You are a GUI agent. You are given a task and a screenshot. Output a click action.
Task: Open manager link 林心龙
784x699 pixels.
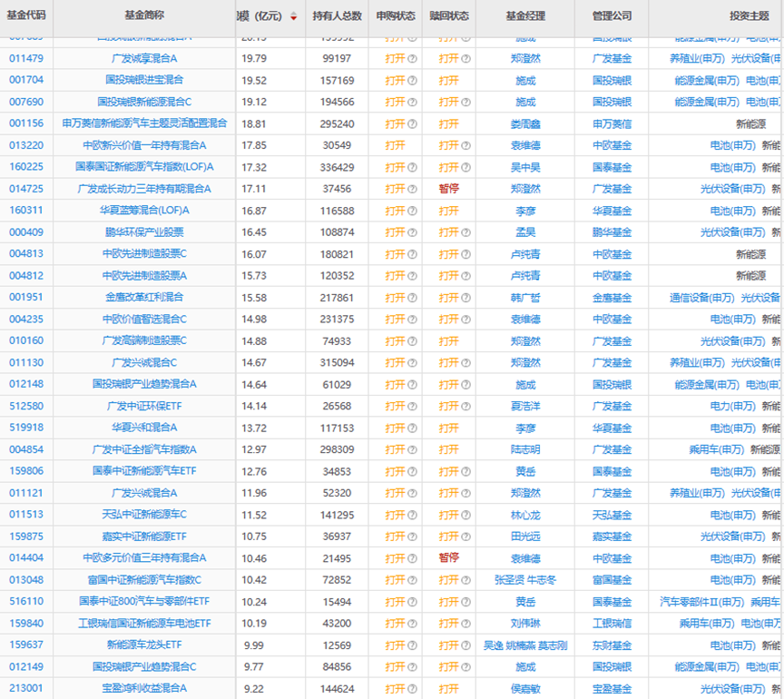(x=525, y=515)
